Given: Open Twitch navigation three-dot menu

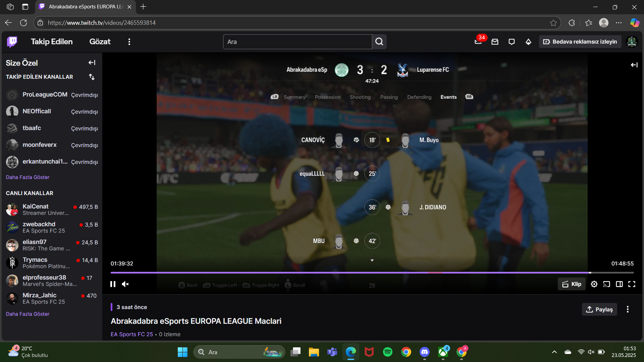Looking at the screenshot, I should coord(129,42).
